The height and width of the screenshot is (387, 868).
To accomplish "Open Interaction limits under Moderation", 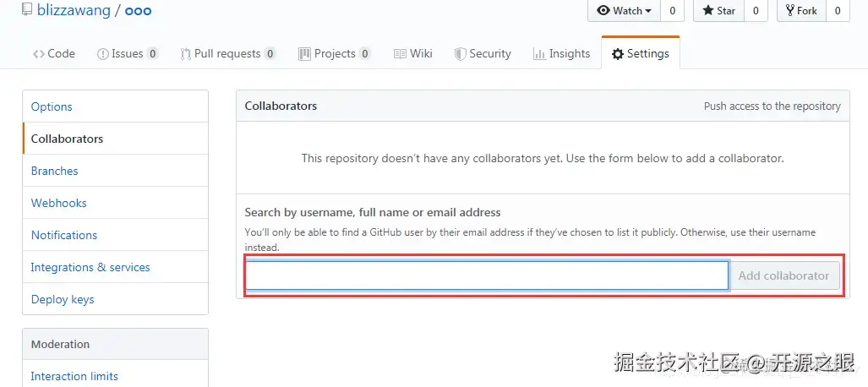I will pyautogui.click(x=115, y=376).
